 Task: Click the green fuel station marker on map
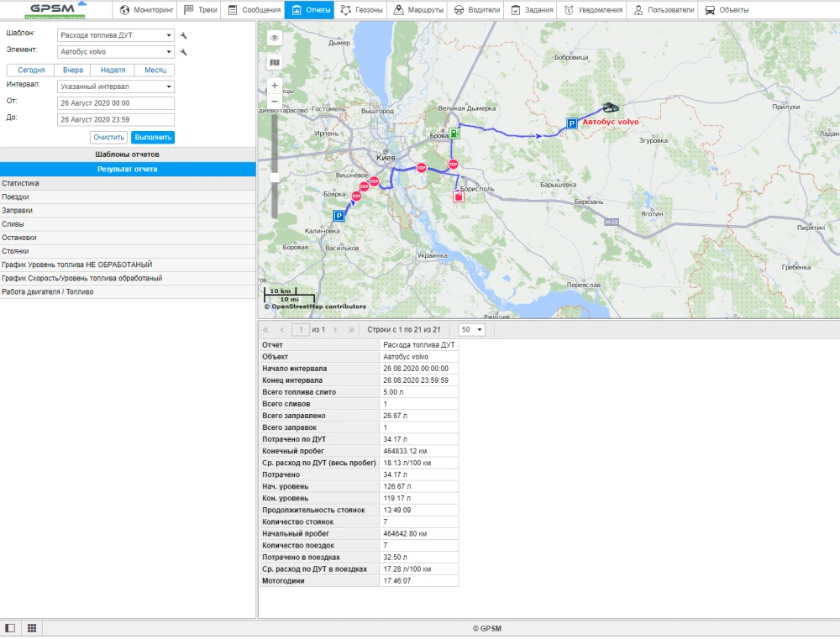tap(454, 133)
